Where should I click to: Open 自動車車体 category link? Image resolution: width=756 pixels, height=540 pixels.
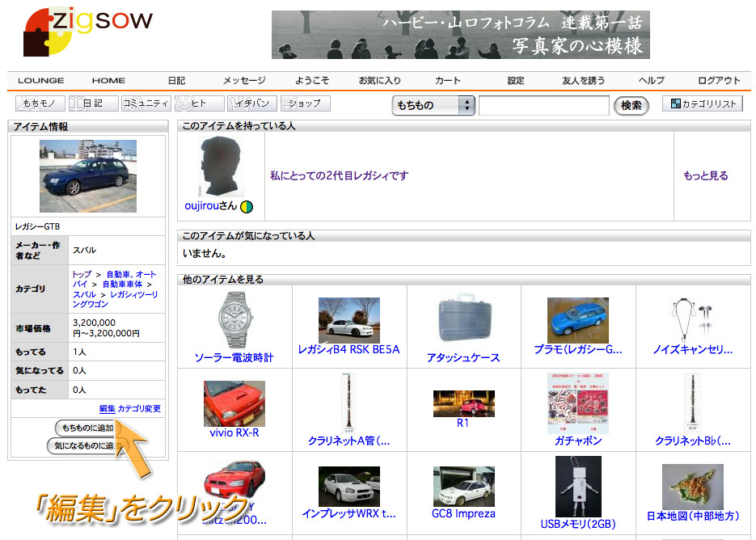[x=122, y=284]
